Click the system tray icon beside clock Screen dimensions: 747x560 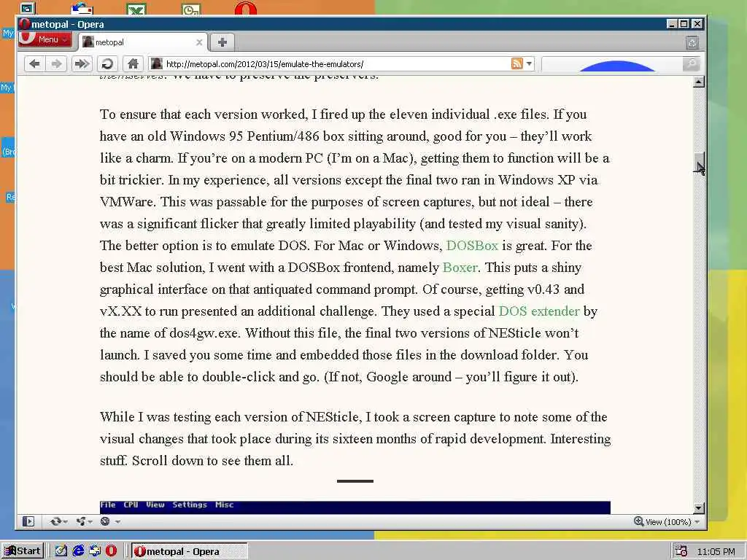(x=681, y=551)
